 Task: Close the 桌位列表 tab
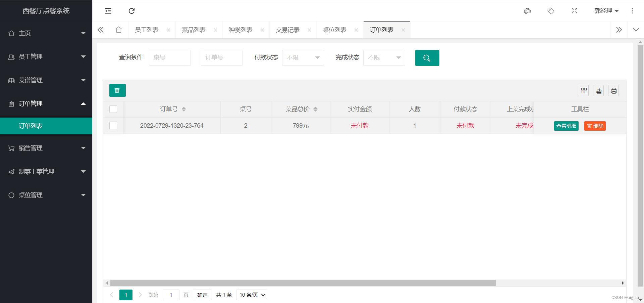[x=356, y=30]
